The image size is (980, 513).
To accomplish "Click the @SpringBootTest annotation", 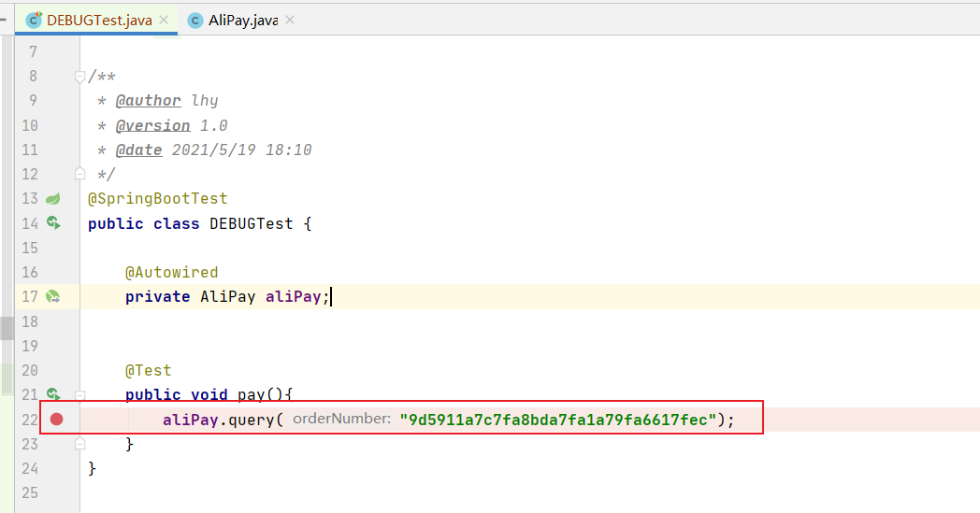I will click(x=157, y=199).
